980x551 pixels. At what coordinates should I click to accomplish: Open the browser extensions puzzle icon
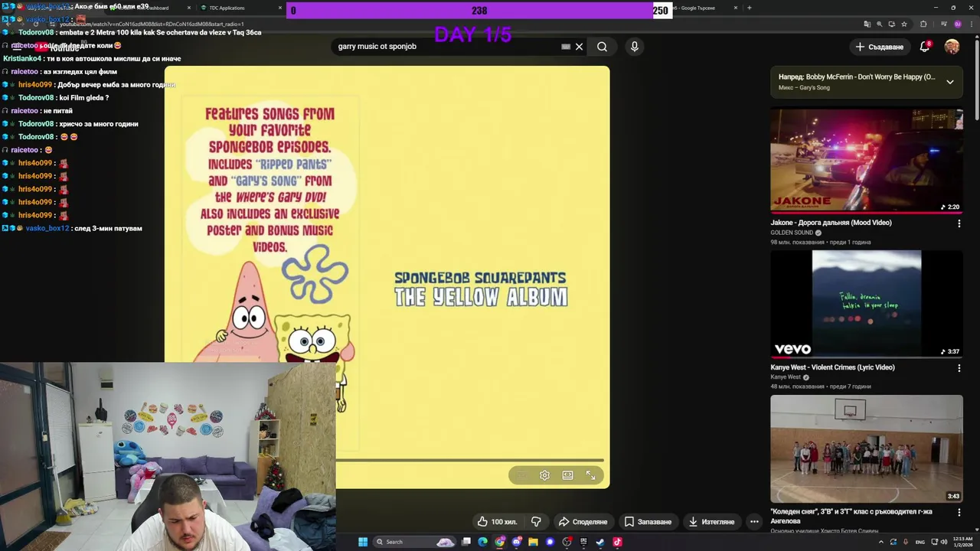tap(923, 24)
